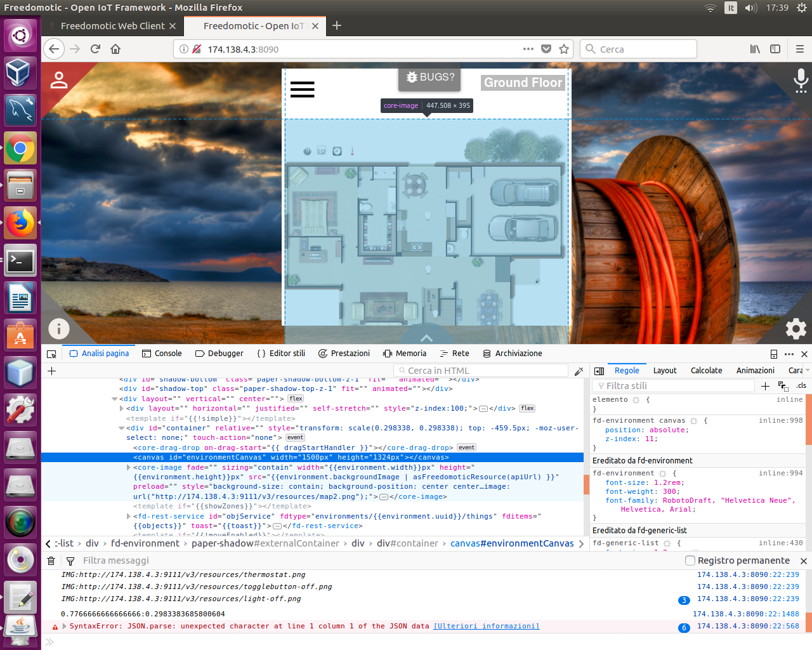Open the Calcolate computed tab
The image size is (812, 650).
click(706, 371)
